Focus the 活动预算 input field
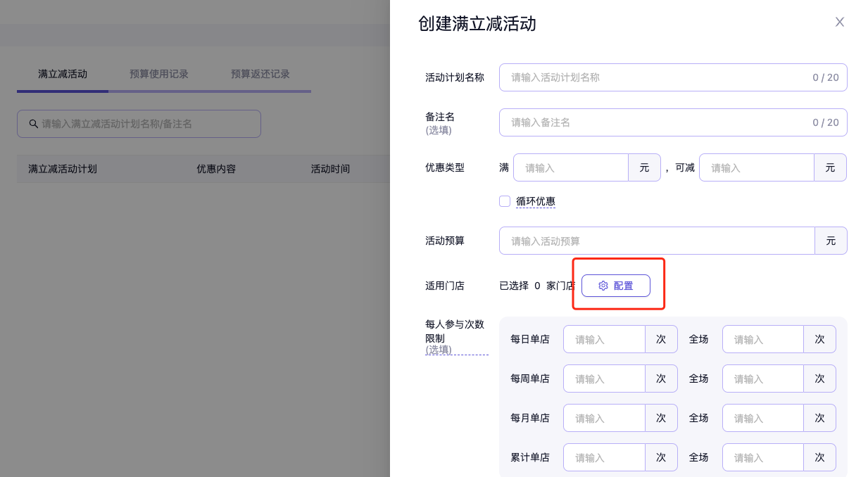The height and width of the screenshot is (477, 868). tap(656, 241)
